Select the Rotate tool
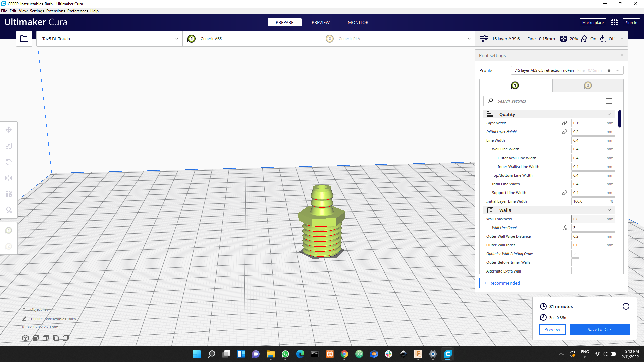Image resolution: width=644 pixels, height=362 pixels. [9, 162]
